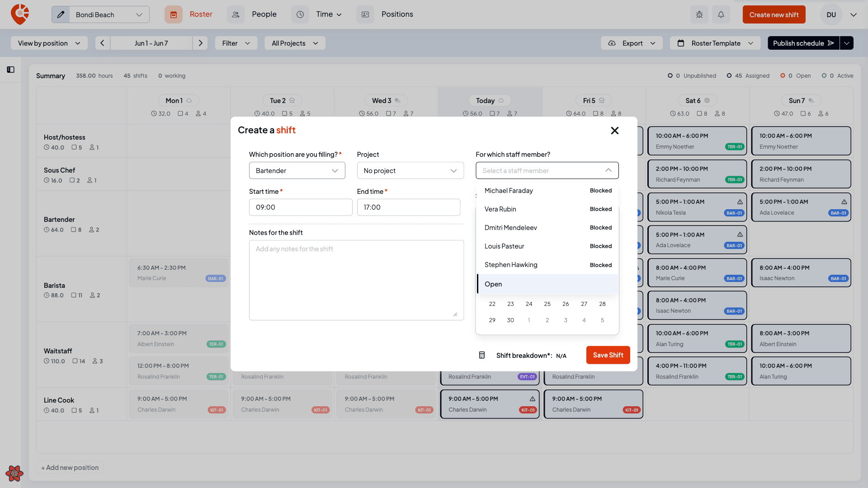Select Dmitri Mendeleev from staff list
868x488 pixels.
tap(547, 228)
